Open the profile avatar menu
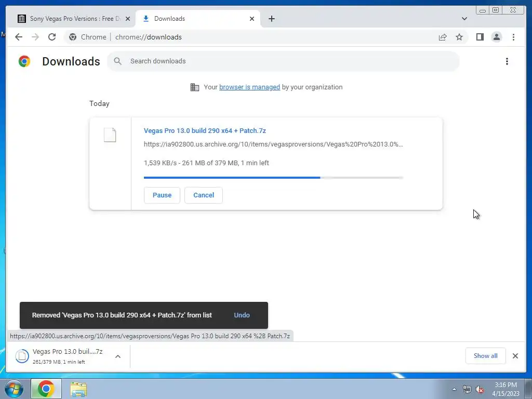Viewport: 532px width, 399px height. [x=496, y=37]
